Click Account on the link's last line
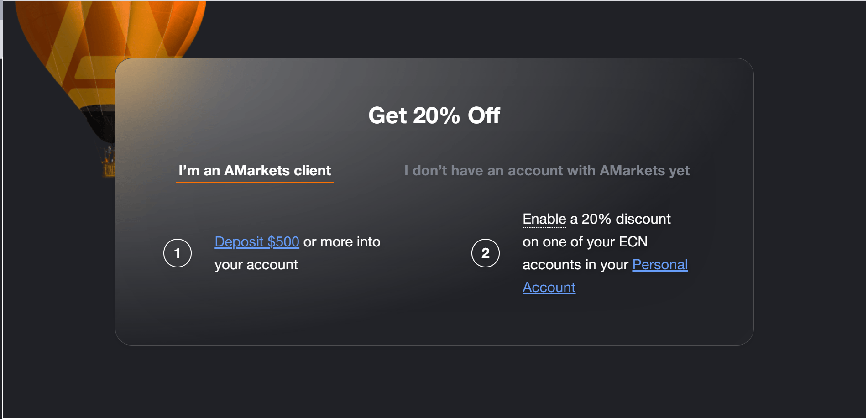Image resolution: width=868 pixels, height=419 pixels. [x=549, y=288]
